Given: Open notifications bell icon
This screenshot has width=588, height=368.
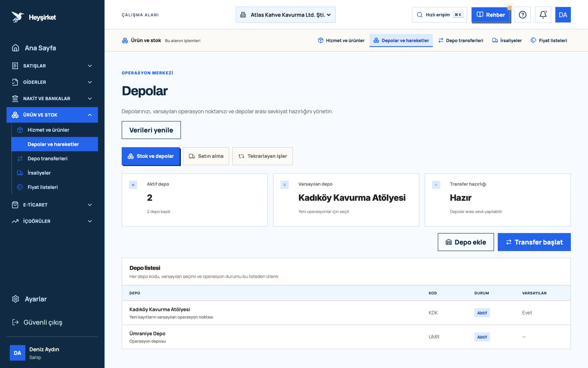Looking at the screenshot, I should point(543,15).
